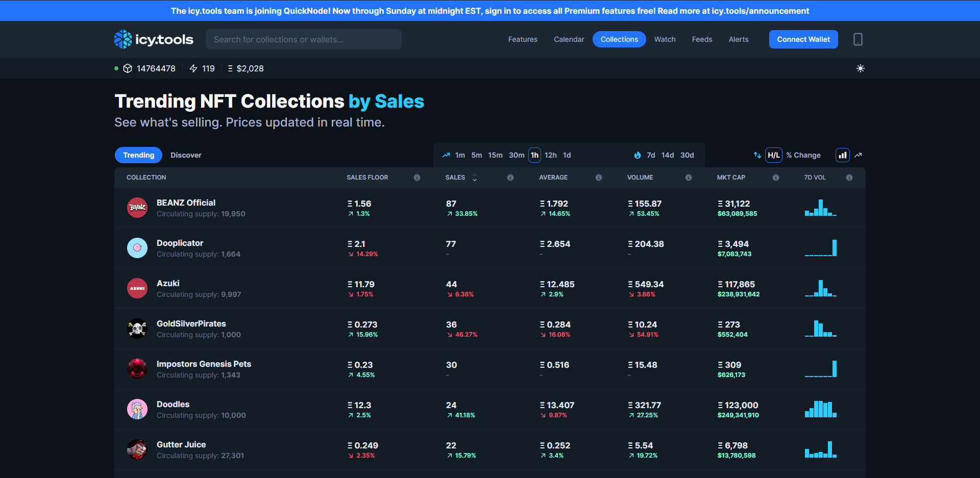
Task: Click Azuki market cap $238,931,642
Action: click(x=739, y=294)
